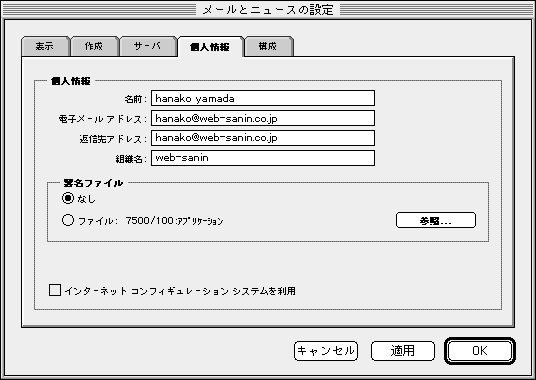Click the 名前 field containing hanako yamada
This screenshot has height=380, width=536.
[263, 98]
